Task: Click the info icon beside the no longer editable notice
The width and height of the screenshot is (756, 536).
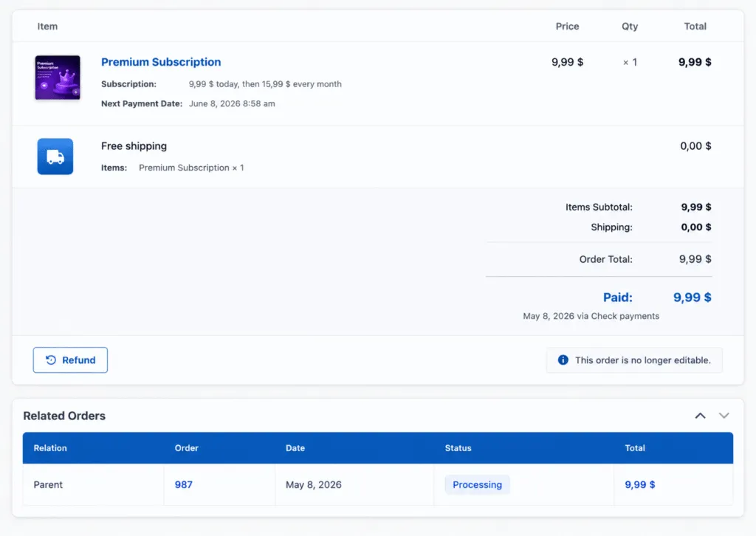Action: click(563, 360)
